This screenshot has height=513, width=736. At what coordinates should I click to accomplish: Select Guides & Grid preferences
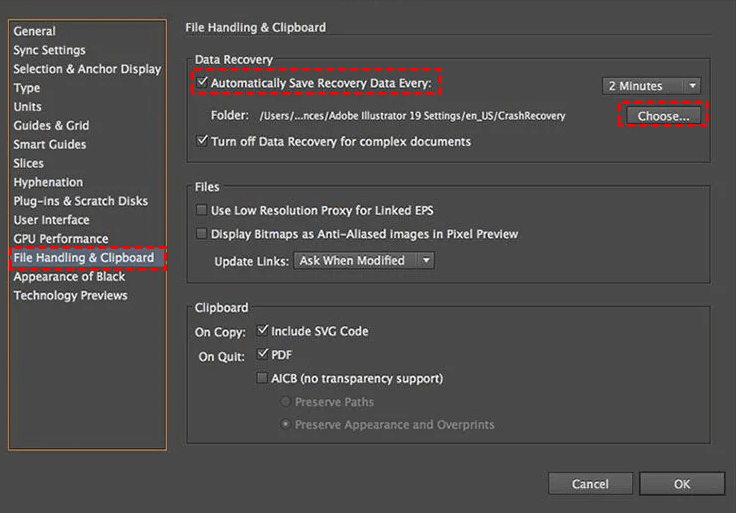point(51,126)
